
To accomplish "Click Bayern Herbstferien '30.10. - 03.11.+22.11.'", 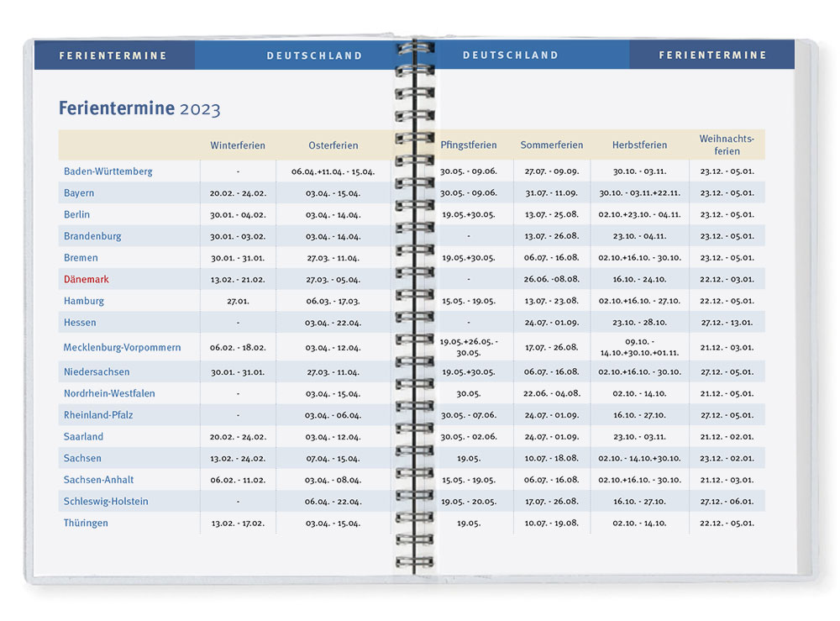I will pyautogui.click(x=639, y=193).
